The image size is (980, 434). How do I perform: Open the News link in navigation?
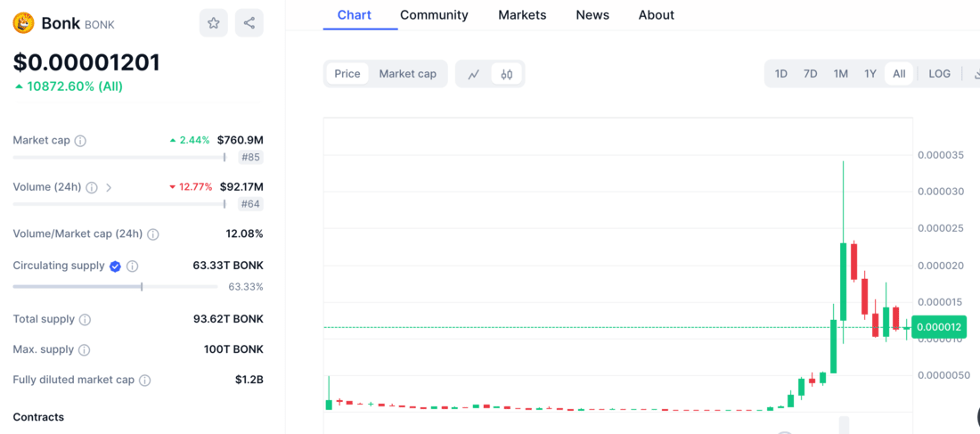[x=592, y=15]
